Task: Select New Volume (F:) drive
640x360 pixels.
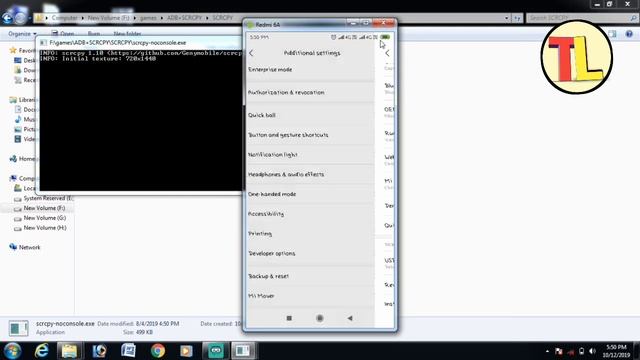Action: click(40, 208)
